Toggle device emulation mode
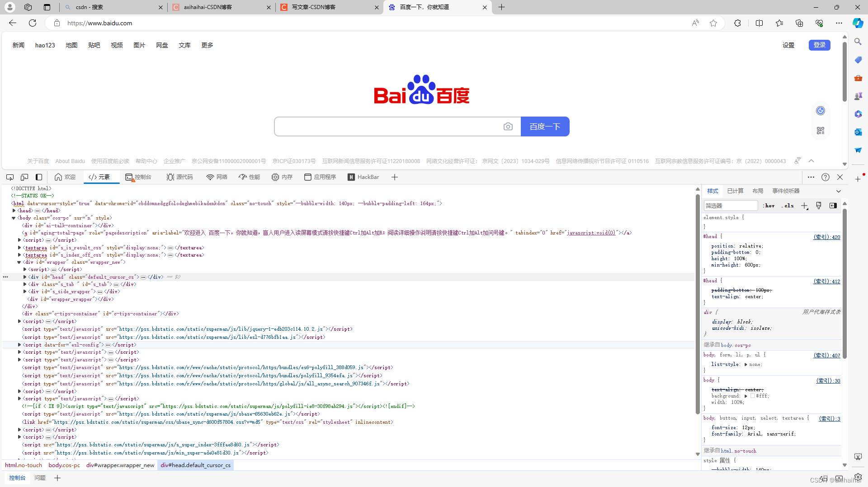The image size is (868, 487). tap(24, 177)
